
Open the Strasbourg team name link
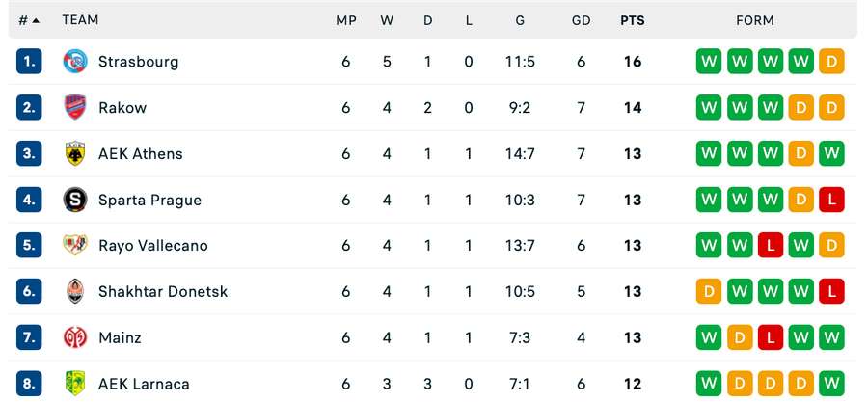138,62
